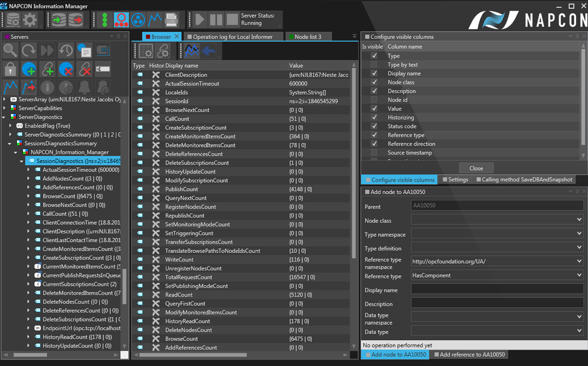Collapse the SessionDiagnostics tree node

tap(22, 161)
